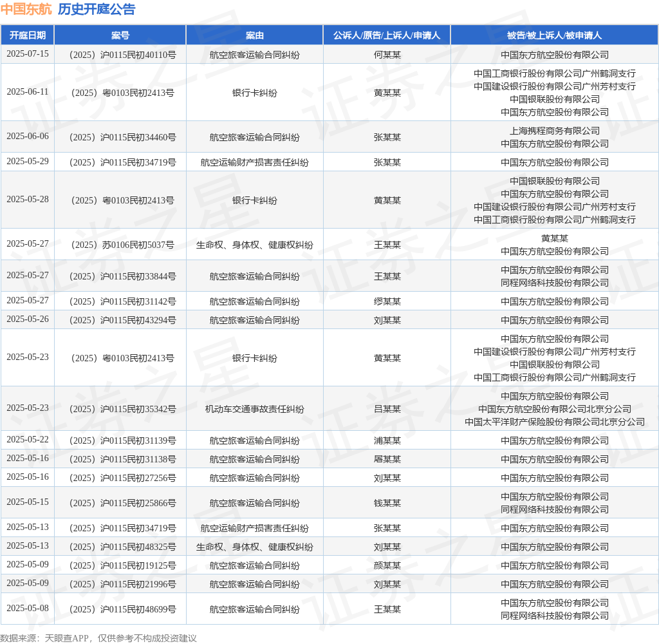
Task: Click case number 沪0115民初27256号
Action: (123, 478)
